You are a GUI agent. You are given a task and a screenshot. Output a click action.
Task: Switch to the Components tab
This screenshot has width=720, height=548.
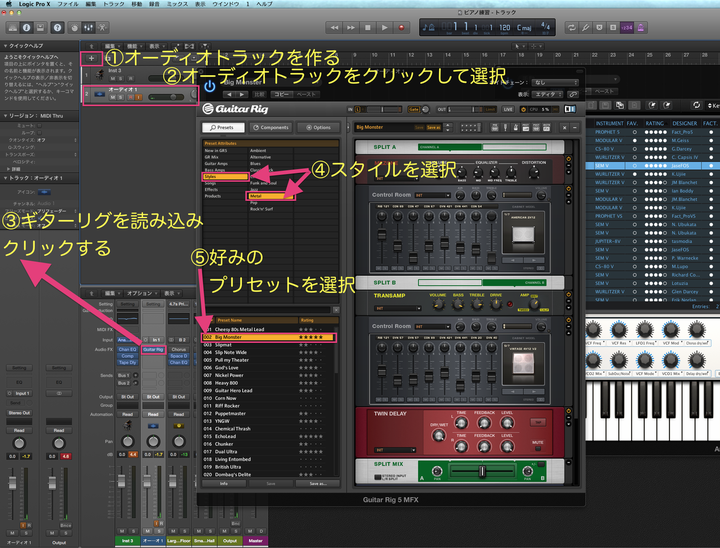270,127
